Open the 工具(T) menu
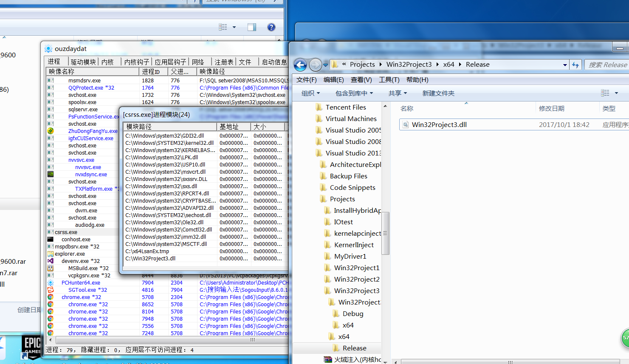The height and width of the screenshot is (364, 629). click(x=389, y=80)
